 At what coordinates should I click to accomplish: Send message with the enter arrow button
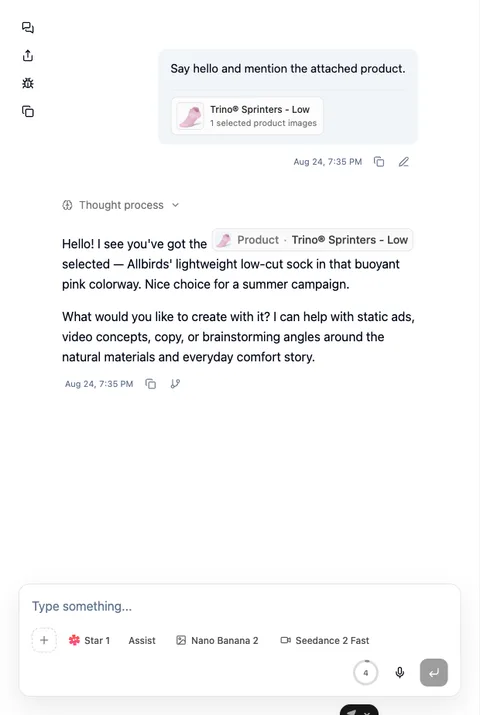click(x=434, y=673)
